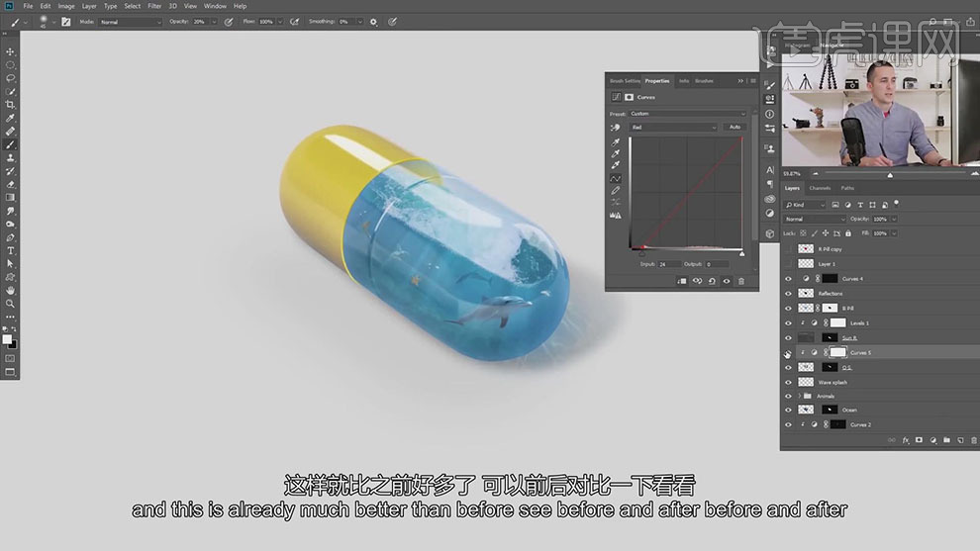This screenshot has height=551, width=980.
Task: Select the Zoom tool
Action: pos(10,304)
